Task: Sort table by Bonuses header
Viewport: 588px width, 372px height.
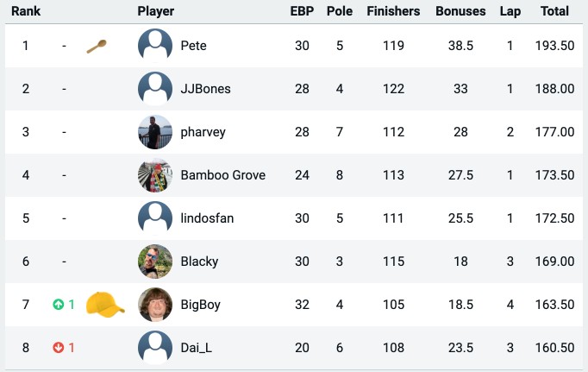Action: (460, 11)
